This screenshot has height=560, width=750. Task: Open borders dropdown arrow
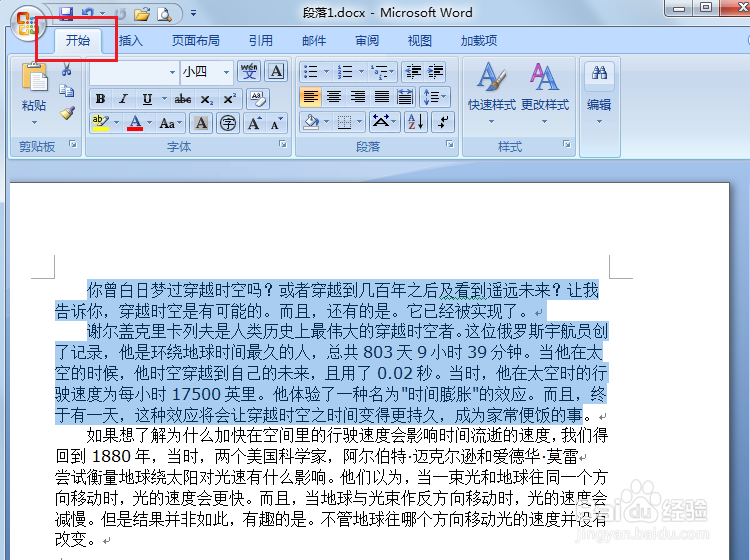(x=360, y=122)
